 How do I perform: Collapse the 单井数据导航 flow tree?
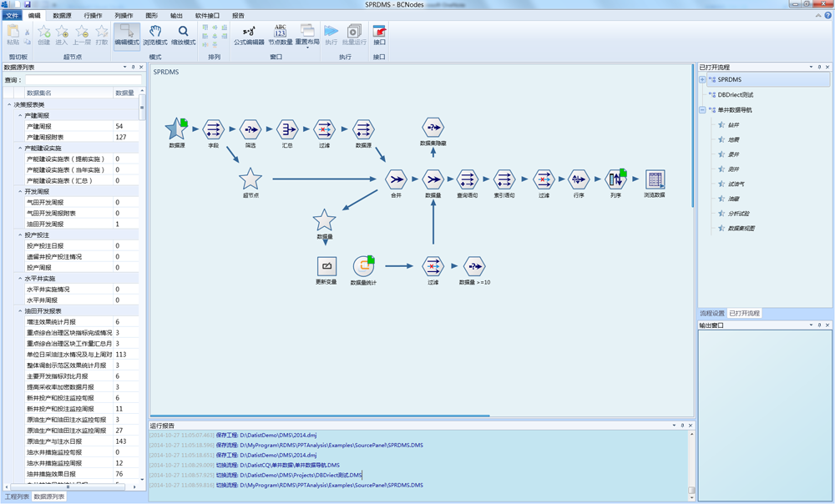point(702,109)
